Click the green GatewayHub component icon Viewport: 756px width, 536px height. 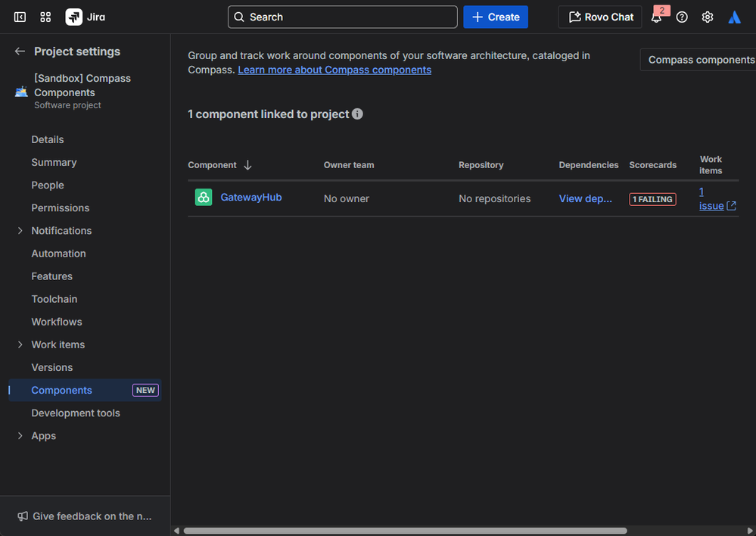pyautogui.click(x=204, y=198)
